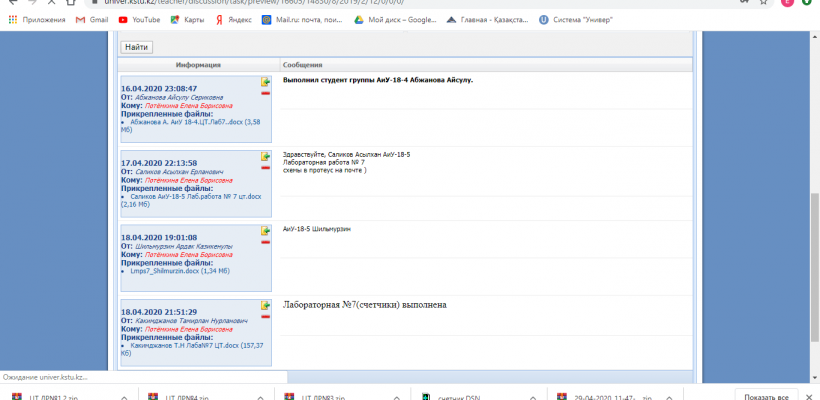This screenshot has height=400, width=820.
Task: Open options arrow for ЦТ ЛР№1.2.zip download
Action: point(124,397)
